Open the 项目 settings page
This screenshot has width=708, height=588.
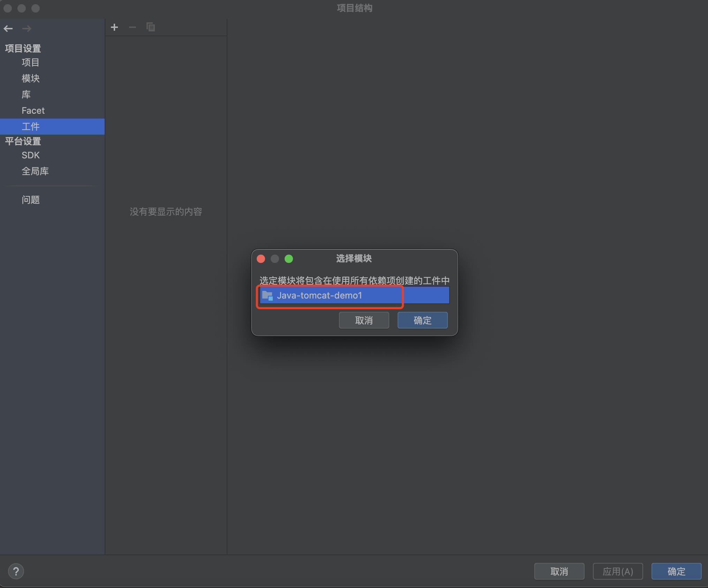click(30, 62)
